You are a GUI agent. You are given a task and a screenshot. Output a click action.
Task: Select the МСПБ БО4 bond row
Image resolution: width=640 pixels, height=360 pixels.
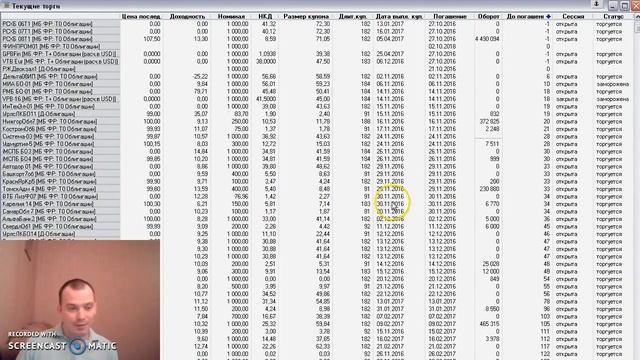click(x=60, y=159)
